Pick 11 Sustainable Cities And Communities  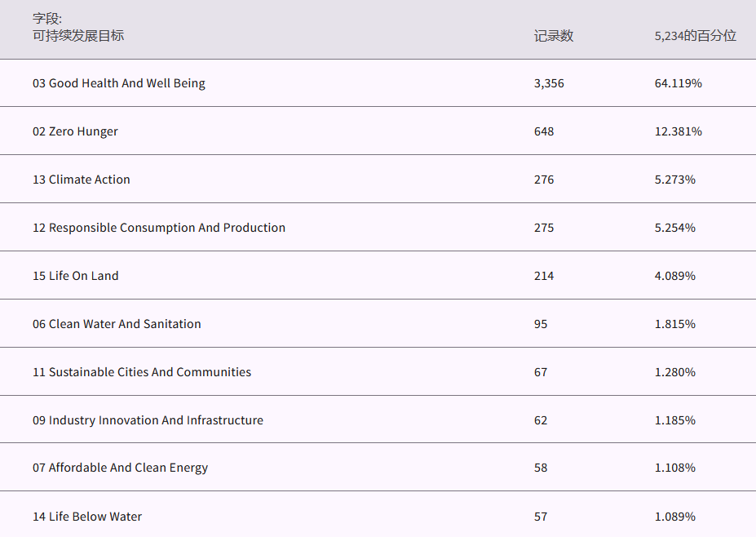[x=142, y=372]
